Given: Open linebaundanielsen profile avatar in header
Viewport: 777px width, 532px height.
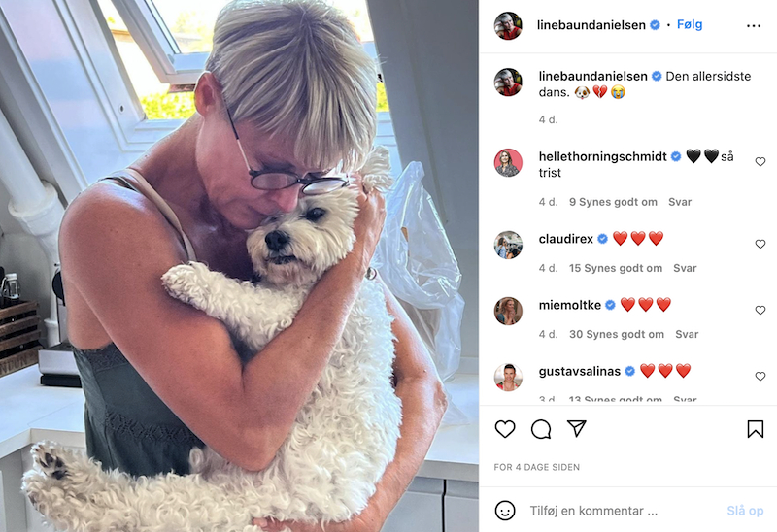Looking at the screenshot, I should (x=508, y=26).
